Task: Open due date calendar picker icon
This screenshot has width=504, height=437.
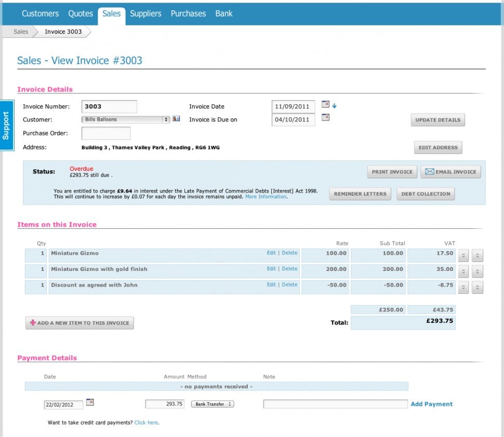Action: (325, 117)
